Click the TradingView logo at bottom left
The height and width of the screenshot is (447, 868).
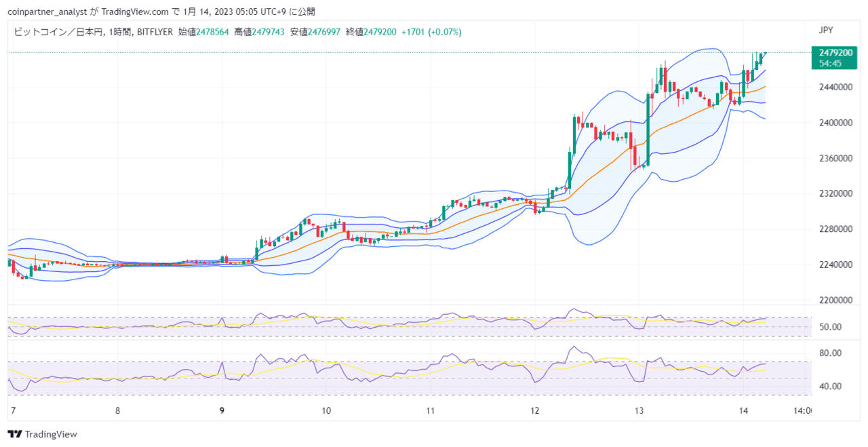(x=43, y=434)
